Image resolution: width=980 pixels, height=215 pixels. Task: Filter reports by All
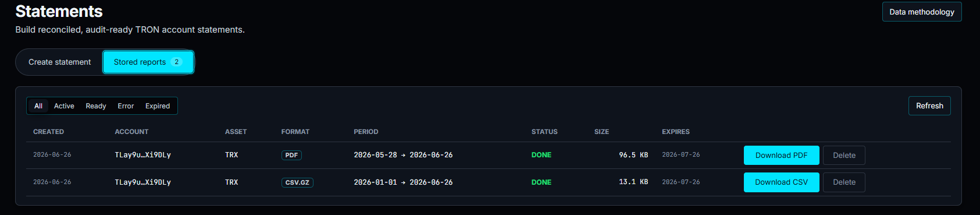(x=38, y=106)
